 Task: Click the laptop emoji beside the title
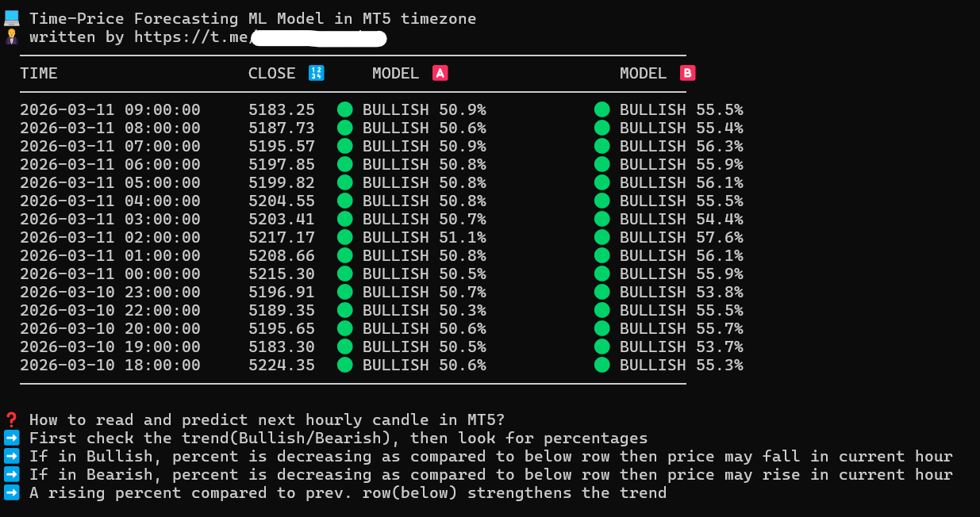pyautogui.click(x=12, y=18)
